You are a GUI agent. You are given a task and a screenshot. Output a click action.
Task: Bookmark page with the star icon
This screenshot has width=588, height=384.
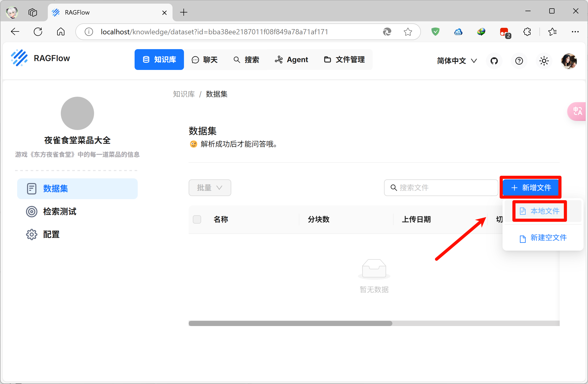[x=408, y=32]
